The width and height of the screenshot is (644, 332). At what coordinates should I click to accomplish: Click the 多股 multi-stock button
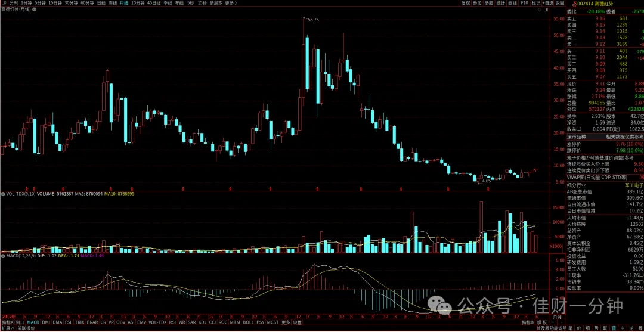(x=489, y=2)
